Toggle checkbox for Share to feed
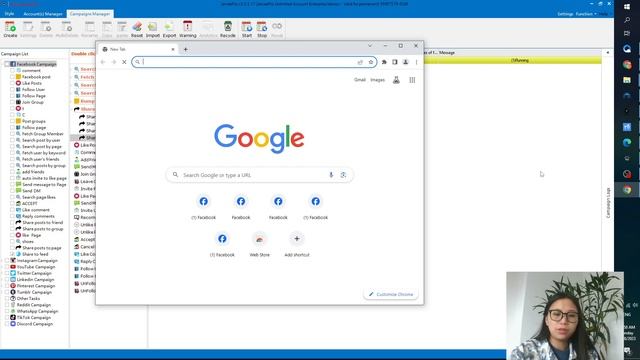Screen dimensions: 640x360 click(12, 254)
